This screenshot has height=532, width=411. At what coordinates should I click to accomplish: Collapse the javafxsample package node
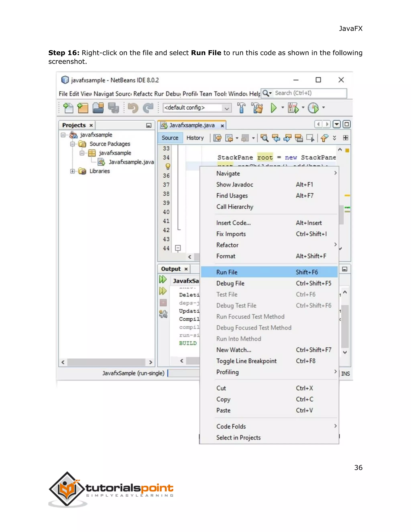82,153
